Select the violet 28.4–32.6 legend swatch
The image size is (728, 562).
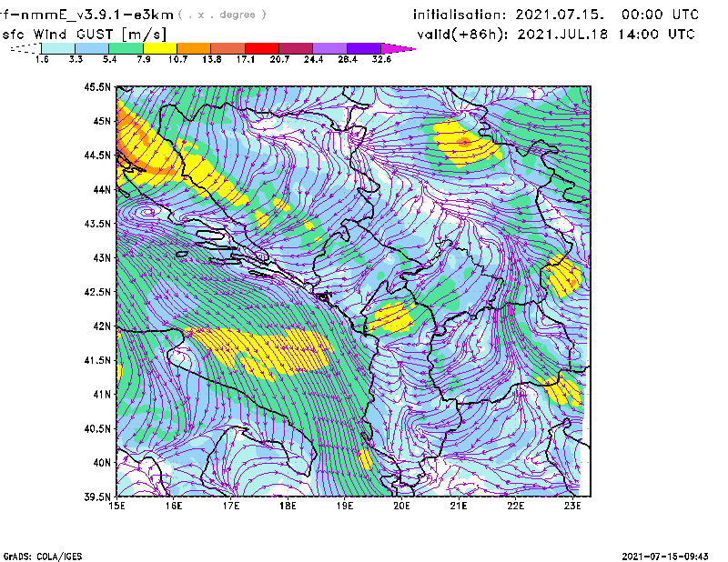coord(363,48)
